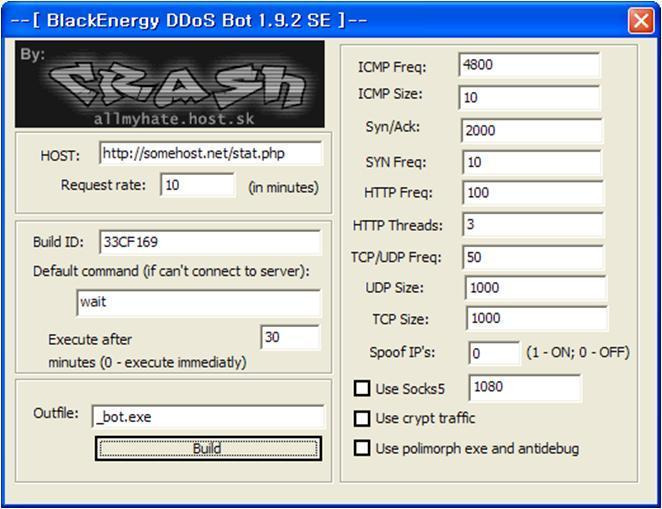Select the Build ID field
Screen dimensions: 662x509
pyautogui.click(x=210, y=242)
